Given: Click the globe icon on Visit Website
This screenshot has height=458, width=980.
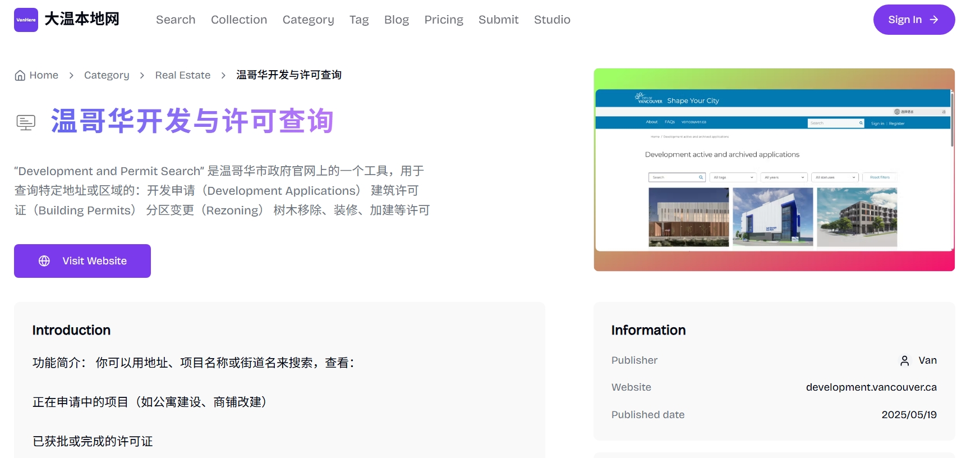Looking at the screenshot, I should click(44, 261).
